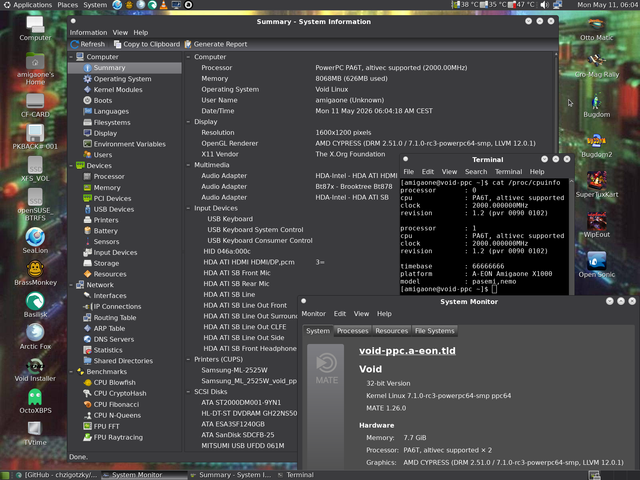640x480 pixels.
Task: Select the Kernel Modules icon in sidebar
Action: click(87, 89)
